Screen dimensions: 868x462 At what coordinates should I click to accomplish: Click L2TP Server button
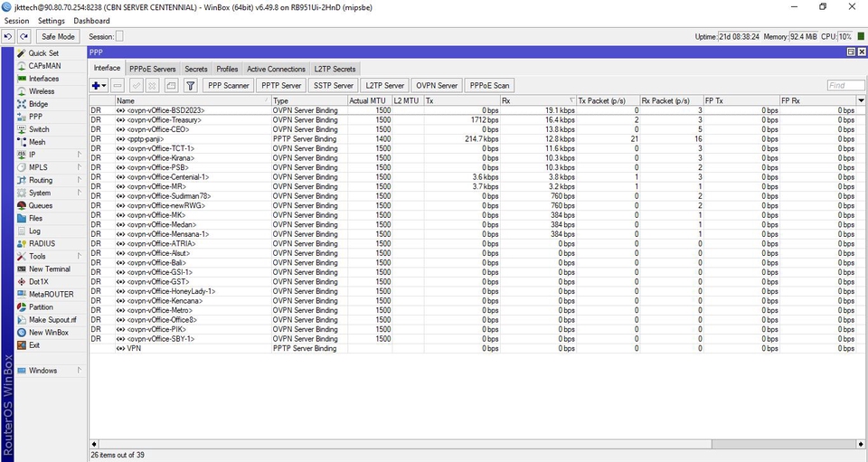tap(385, 86)
